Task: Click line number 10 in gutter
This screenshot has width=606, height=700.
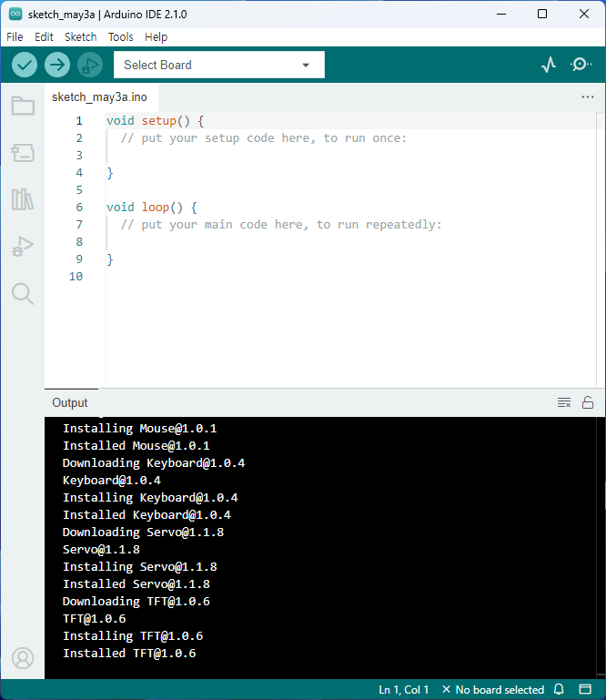Action: [76, 277]
